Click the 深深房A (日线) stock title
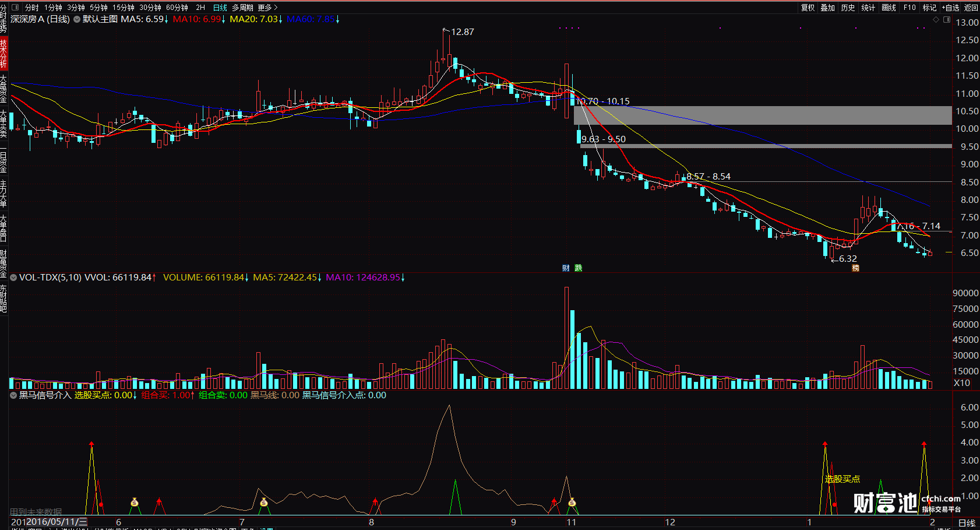The image size is (980, 530). point(40,19)
